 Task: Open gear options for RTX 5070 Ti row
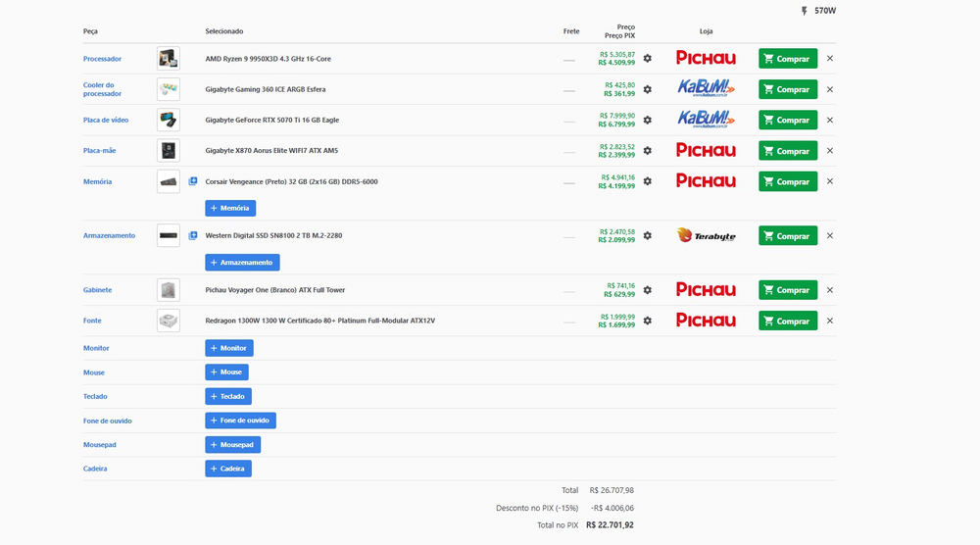click(x=648, y=120)
